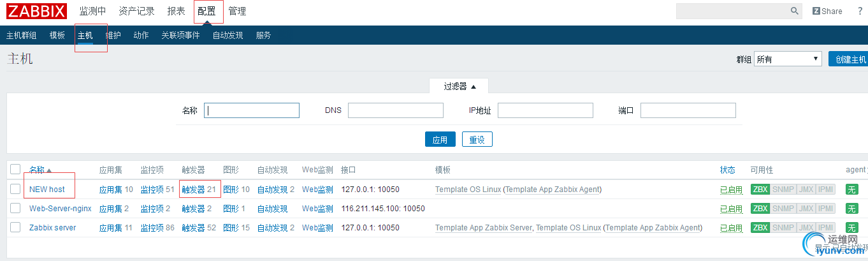Check the Zabbix server row checkbox
Screen dimensions: 868x261
(x=15, y=227)
